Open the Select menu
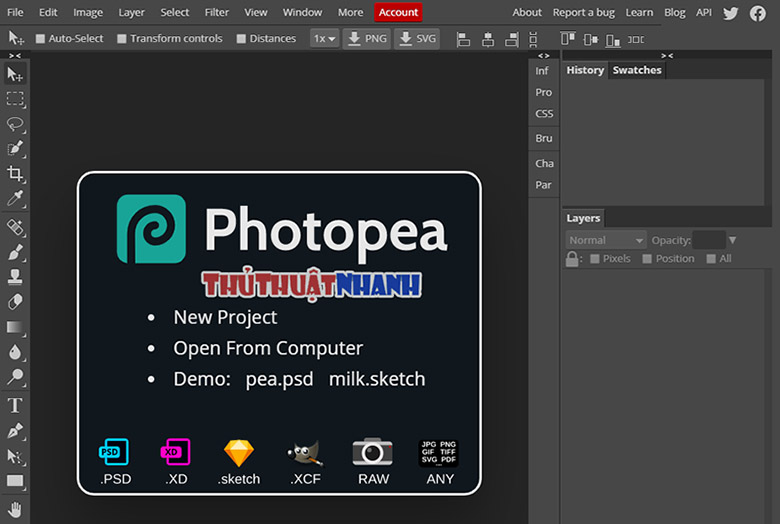This screenshot has height=524, width=780. 175,12
